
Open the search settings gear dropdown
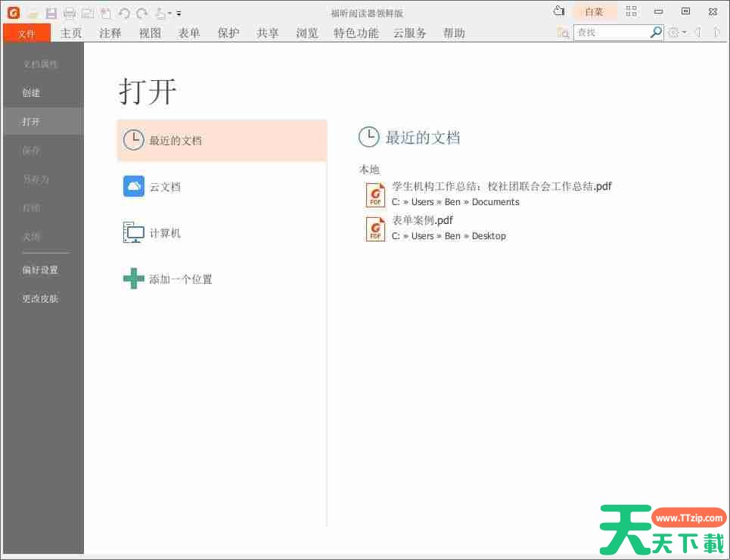pos(676,33)
